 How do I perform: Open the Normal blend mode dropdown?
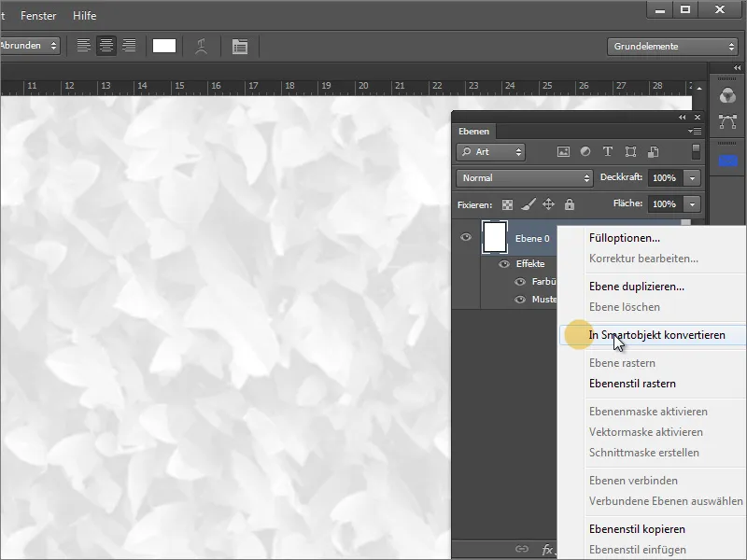[x=525, y=178]
